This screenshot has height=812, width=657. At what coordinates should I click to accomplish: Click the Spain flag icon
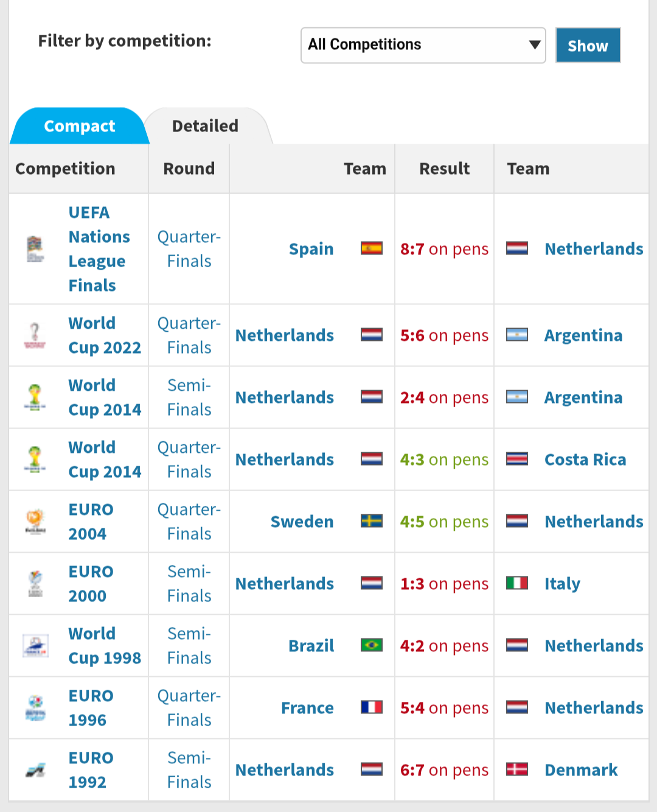(371, 249)
